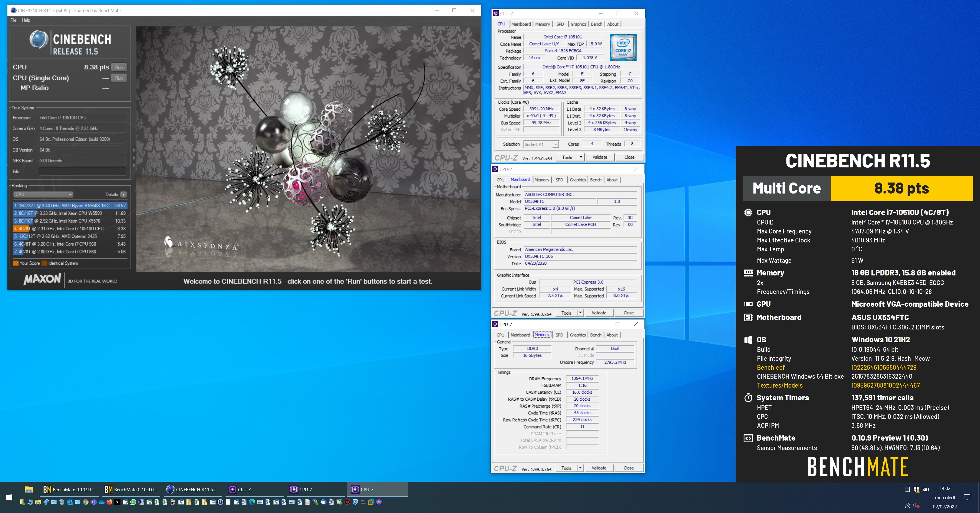Screen dimensions: 980x513
Task: Click the CPU-Z title icon of Mainboard window
Action: click(495, 169)
